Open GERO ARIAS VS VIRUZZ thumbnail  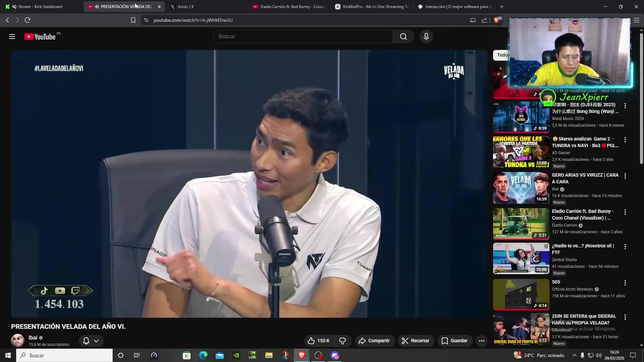pyautogui.click(x=521, y=188)
